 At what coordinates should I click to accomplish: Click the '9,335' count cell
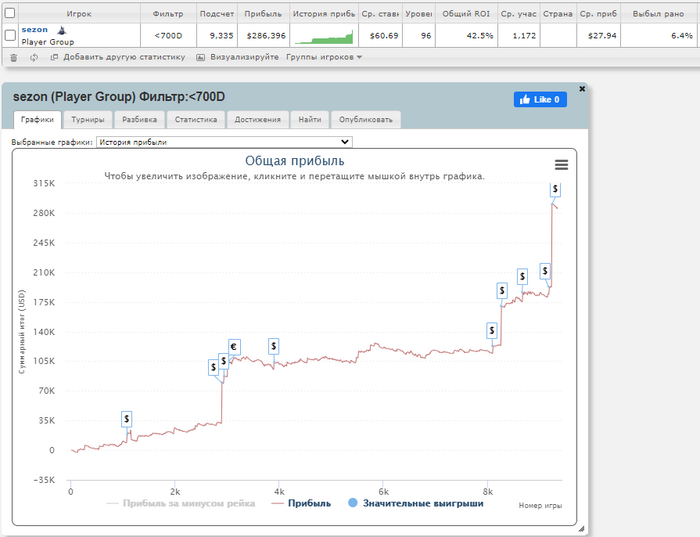(217, 35)
